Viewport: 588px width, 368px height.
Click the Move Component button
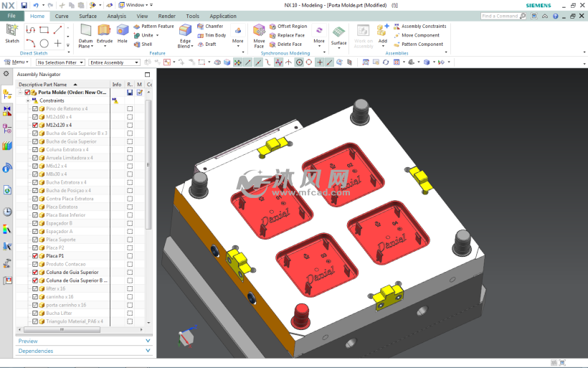(420, 35)
